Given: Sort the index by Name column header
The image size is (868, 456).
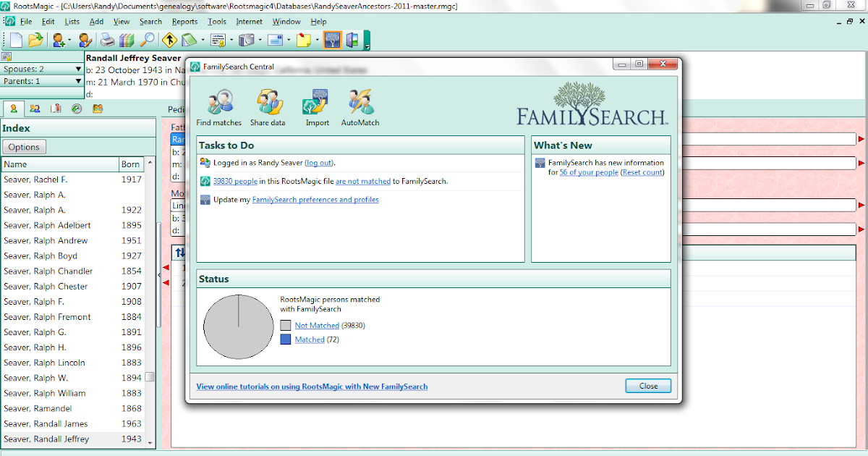Looking at the screenshot, I should 60,164.
